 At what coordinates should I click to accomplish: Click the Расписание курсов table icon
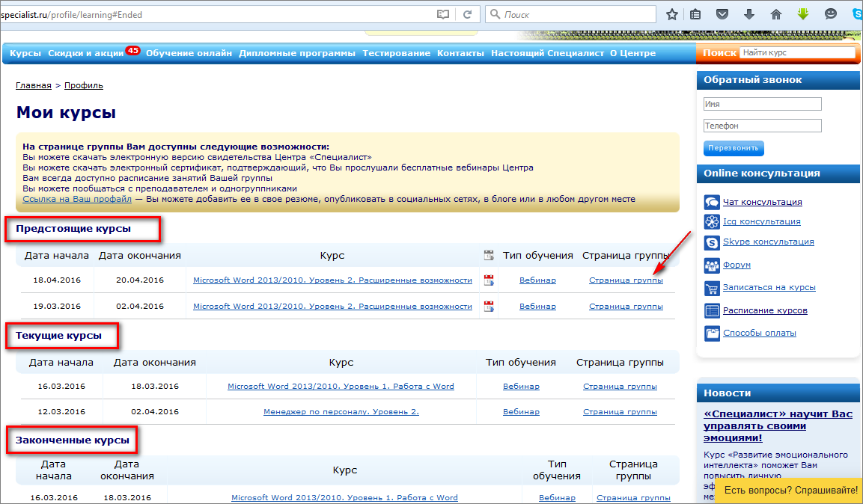click(x=712, y=310)
